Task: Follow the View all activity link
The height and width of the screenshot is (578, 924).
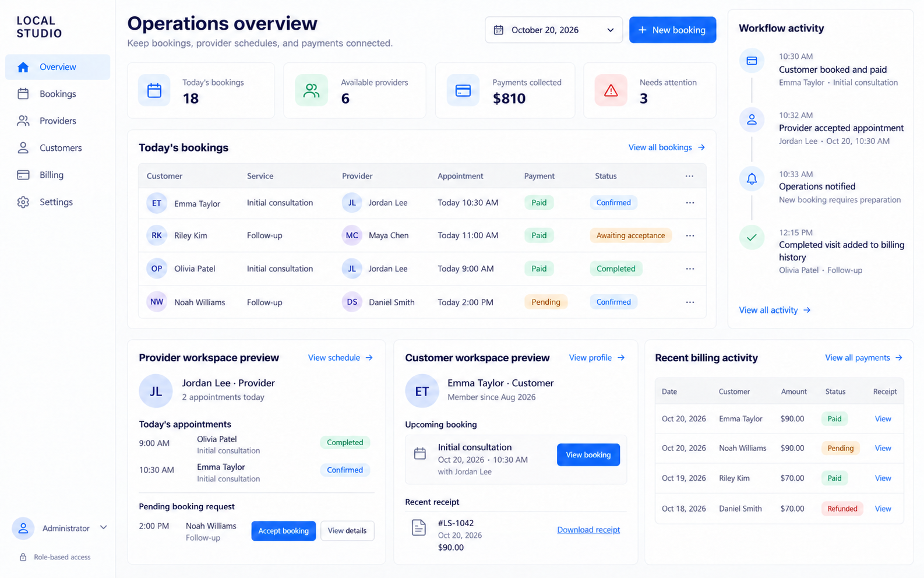Action: coord(774,310)
